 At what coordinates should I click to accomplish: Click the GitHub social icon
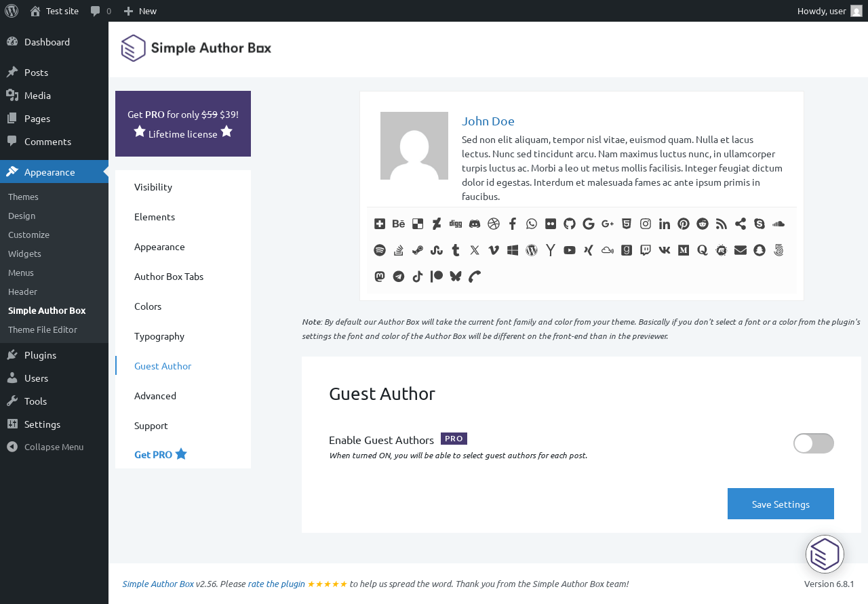[x=570, y=224]
